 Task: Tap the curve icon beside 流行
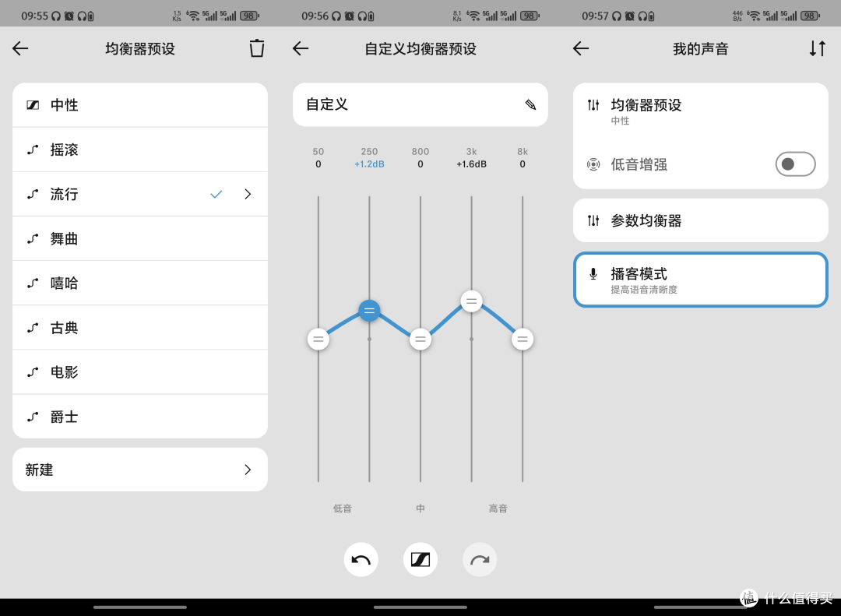[33, 194]
